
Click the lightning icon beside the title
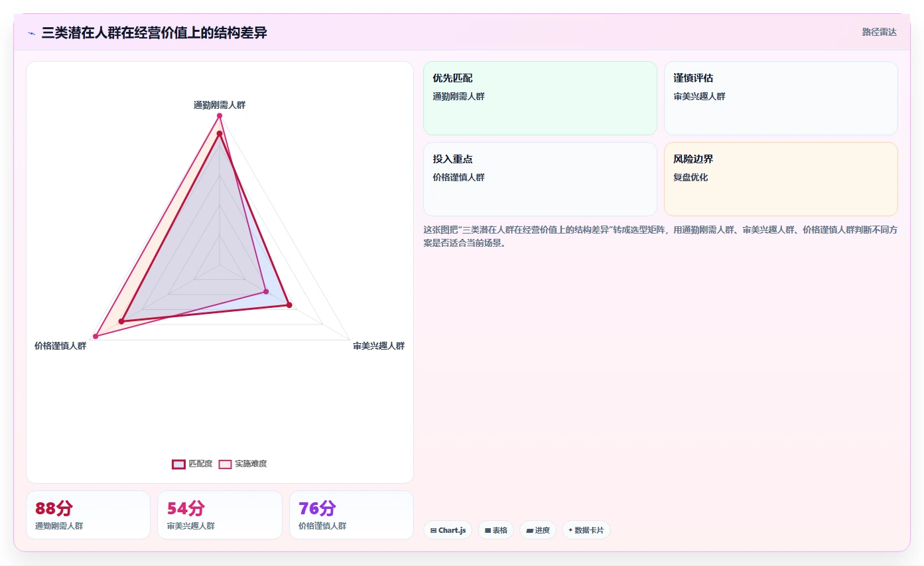(x=31, y=33)
